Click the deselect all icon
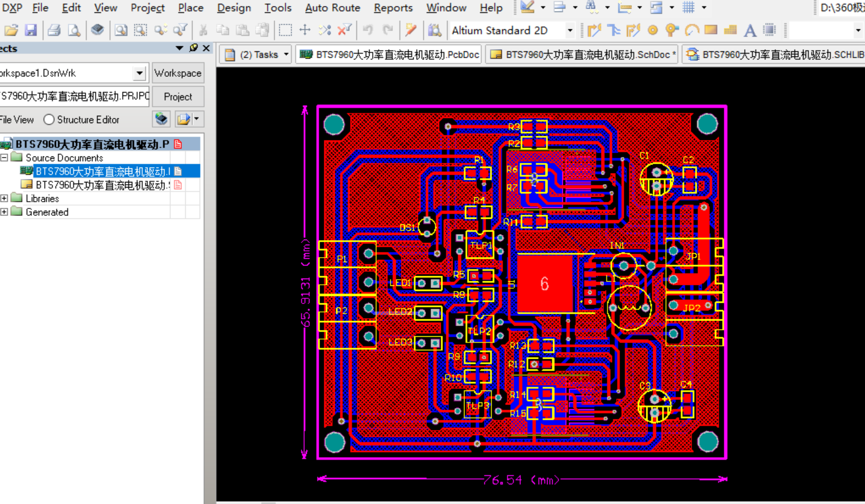 325,30
